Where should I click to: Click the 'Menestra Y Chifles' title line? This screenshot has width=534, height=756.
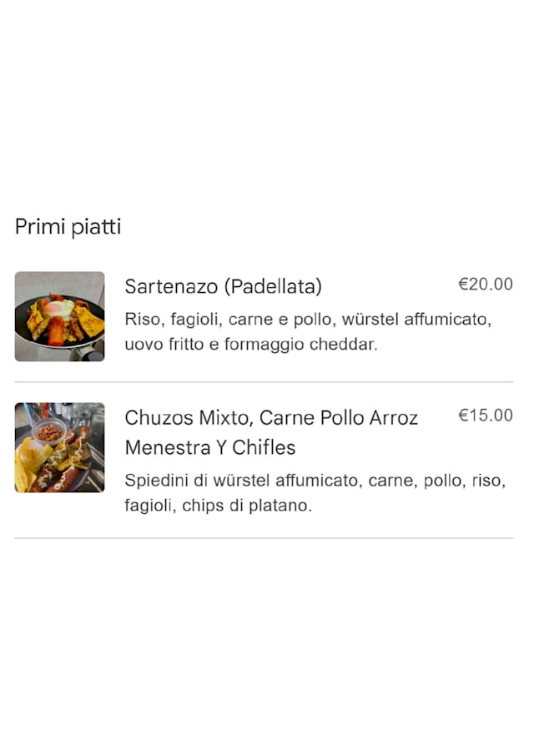210,447
